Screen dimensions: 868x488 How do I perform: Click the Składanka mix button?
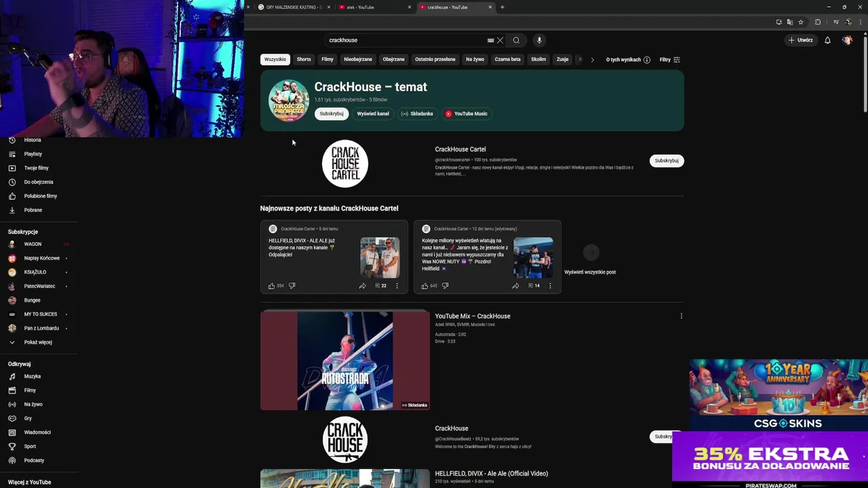click(x=416, y=114)
